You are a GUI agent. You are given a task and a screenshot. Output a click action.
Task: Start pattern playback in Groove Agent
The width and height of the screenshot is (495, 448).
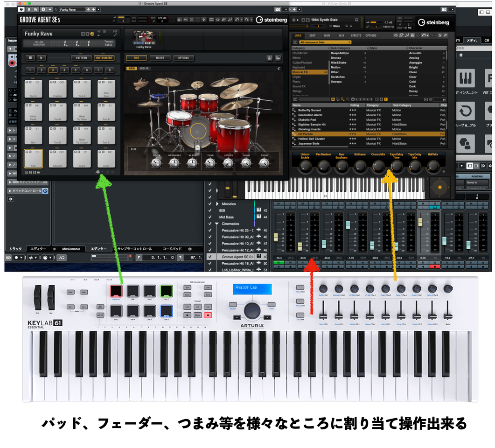(x=42, y=58)
